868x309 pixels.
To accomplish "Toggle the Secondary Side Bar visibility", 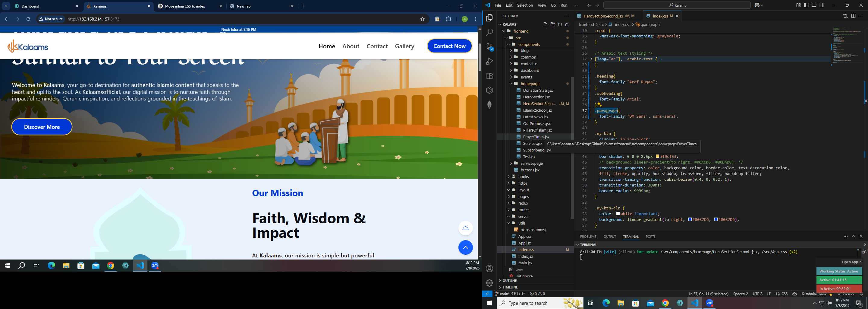I will point(822,5).
